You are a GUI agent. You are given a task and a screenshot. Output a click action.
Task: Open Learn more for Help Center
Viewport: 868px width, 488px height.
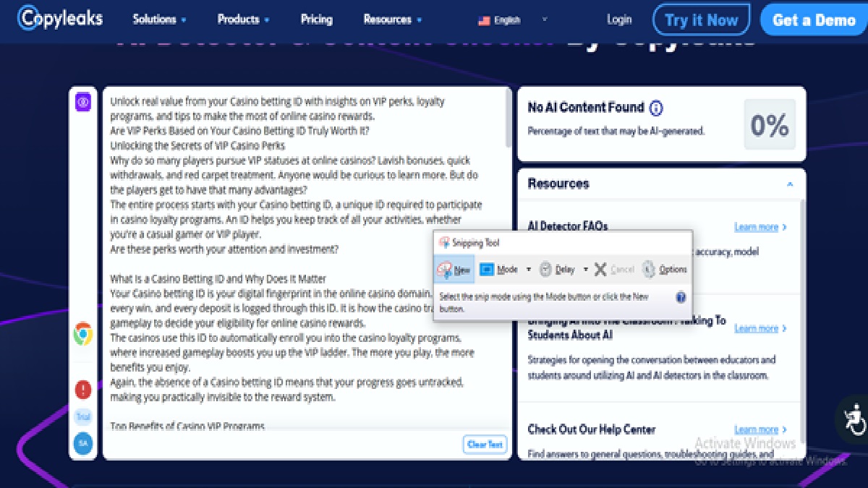click(x=760, y=429)
